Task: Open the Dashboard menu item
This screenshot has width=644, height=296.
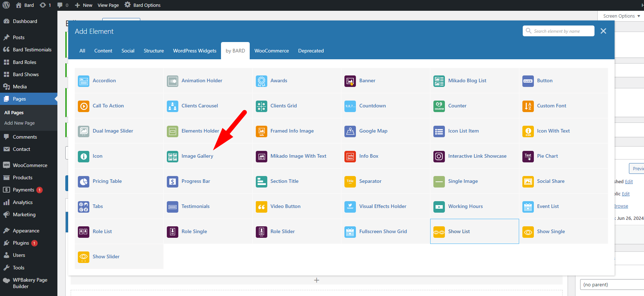Action: coord(29,21)
